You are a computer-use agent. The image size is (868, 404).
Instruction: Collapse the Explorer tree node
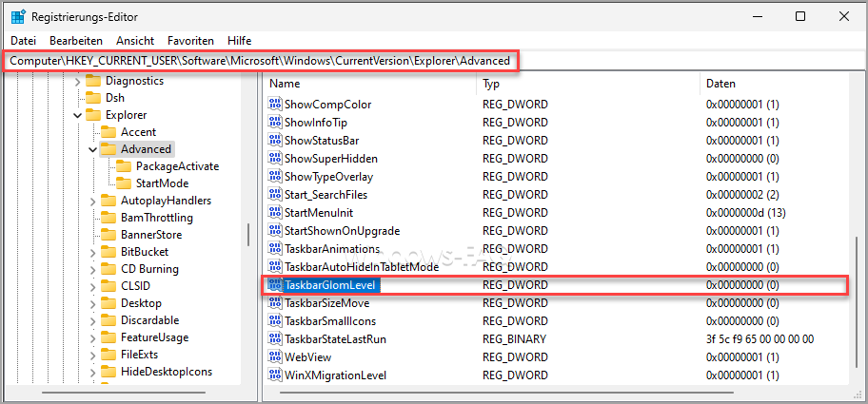click(x=77, y=115)
